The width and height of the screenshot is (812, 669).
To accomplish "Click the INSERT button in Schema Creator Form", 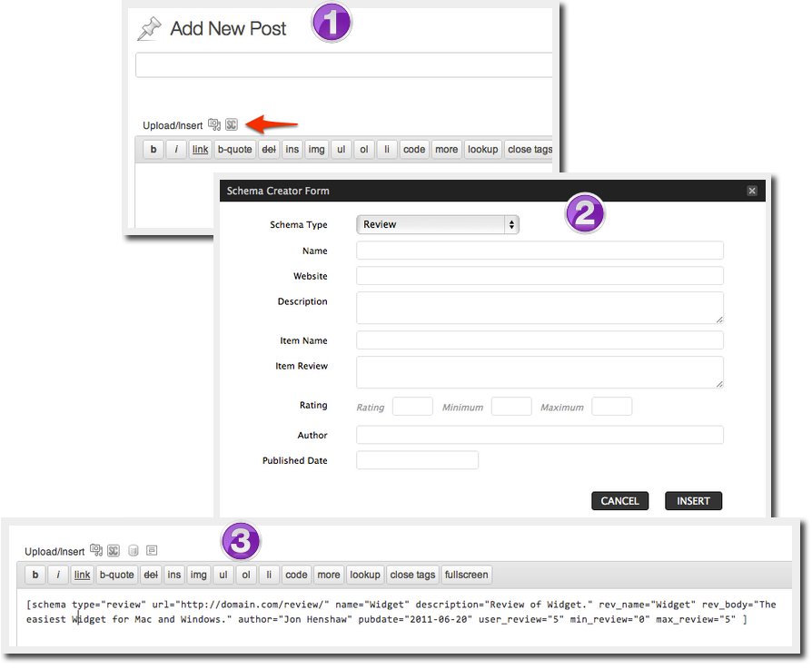I will [x=693, y=500].
